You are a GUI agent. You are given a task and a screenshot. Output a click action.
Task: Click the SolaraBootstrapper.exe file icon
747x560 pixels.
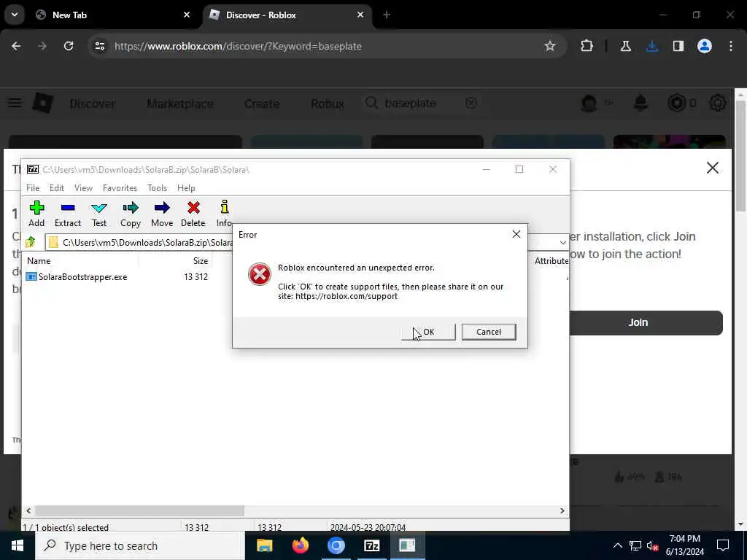point(31,276)
